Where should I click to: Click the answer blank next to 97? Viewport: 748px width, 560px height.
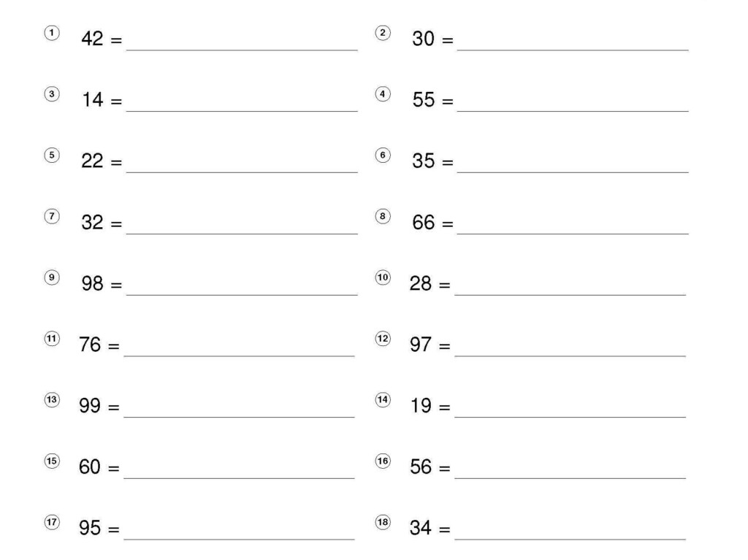pyautogui.click(x=570, y=356)
